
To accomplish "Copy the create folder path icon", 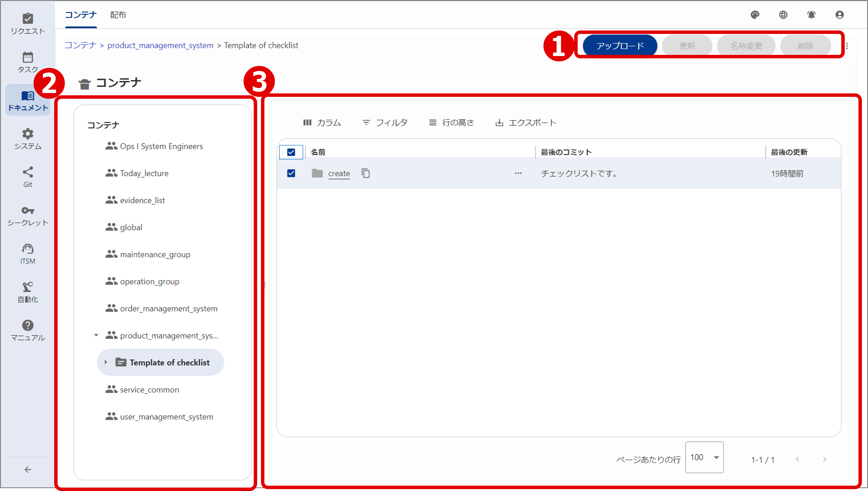I will pos(366,173).
